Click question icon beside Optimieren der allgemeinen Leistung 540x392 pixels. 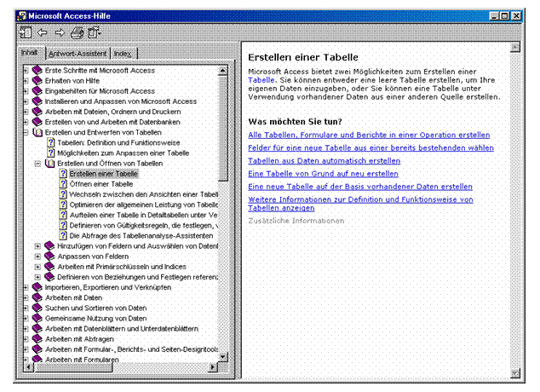click(x=63, y=205)
